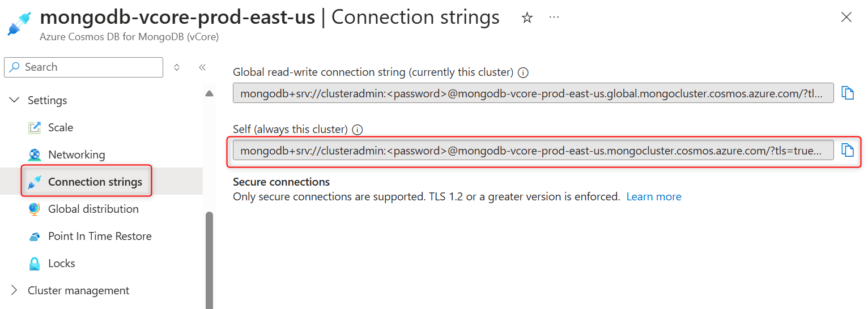Click the Locks padlock icon
Image resolution: width=868 pixels, height=309 pixels.
(35, 264)
